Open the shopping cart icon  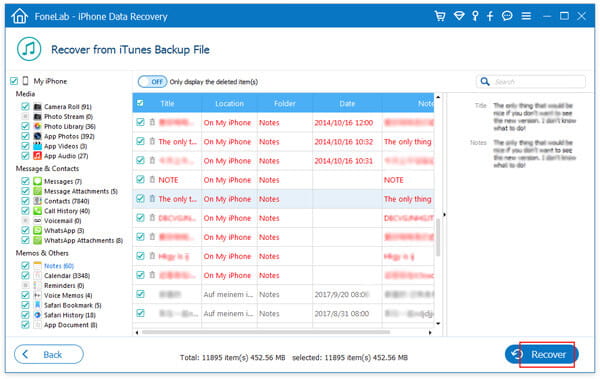(x=440, y=16)
